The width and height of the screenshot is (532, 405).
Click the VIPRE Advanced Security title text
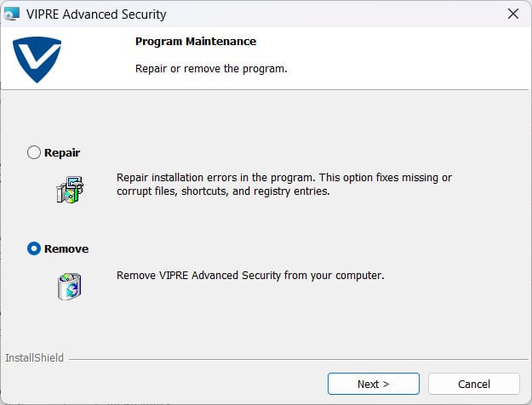tap(96, 14)
